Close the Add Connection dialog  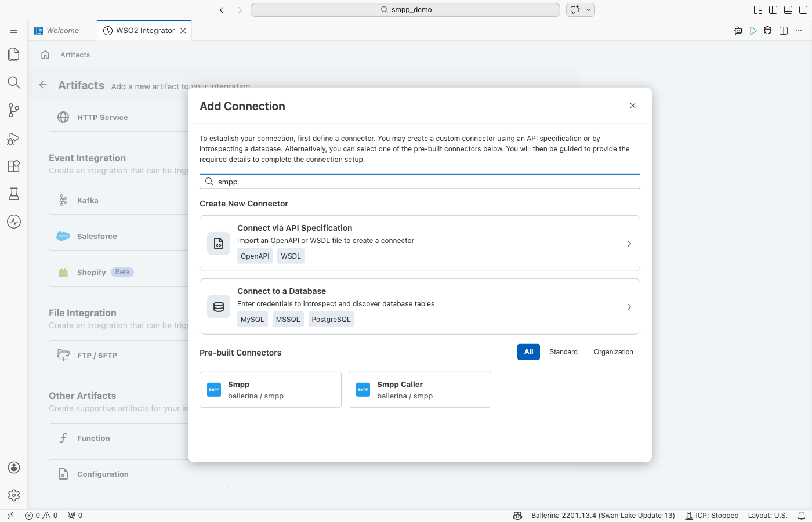tap(633, 106)
